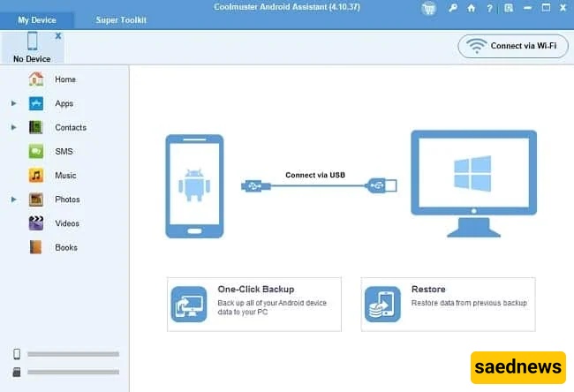Click the SD card storage progress bar
574x392 pixels.
click(73, 373)
